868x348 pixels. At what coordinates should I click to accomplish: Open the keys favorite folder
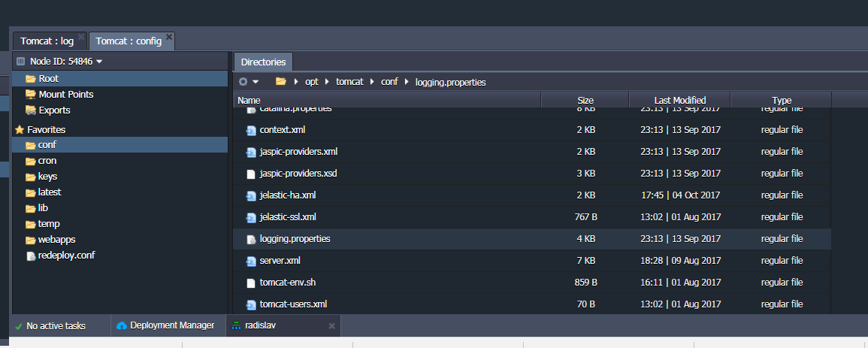click(x=47, y=177)
